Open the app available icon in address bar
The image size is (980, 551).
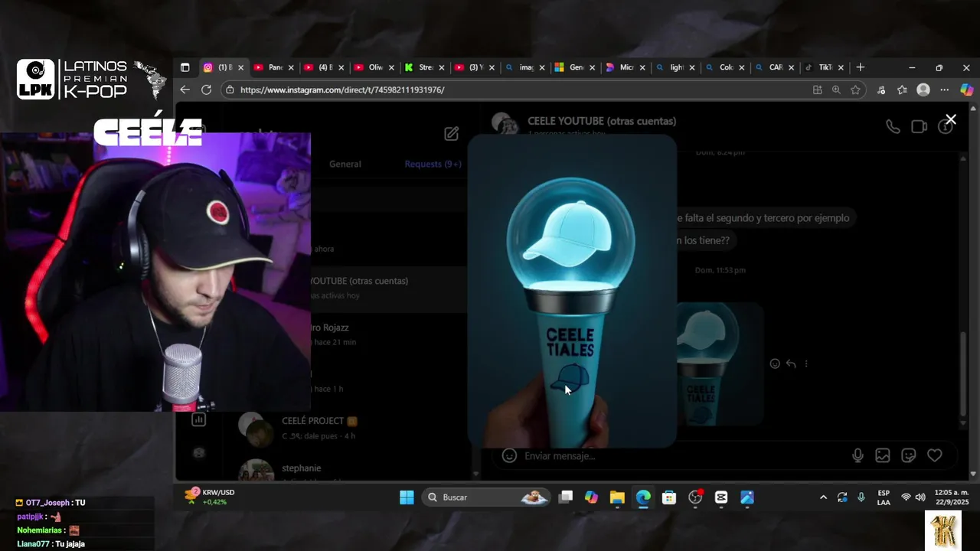tap(818, 90)
